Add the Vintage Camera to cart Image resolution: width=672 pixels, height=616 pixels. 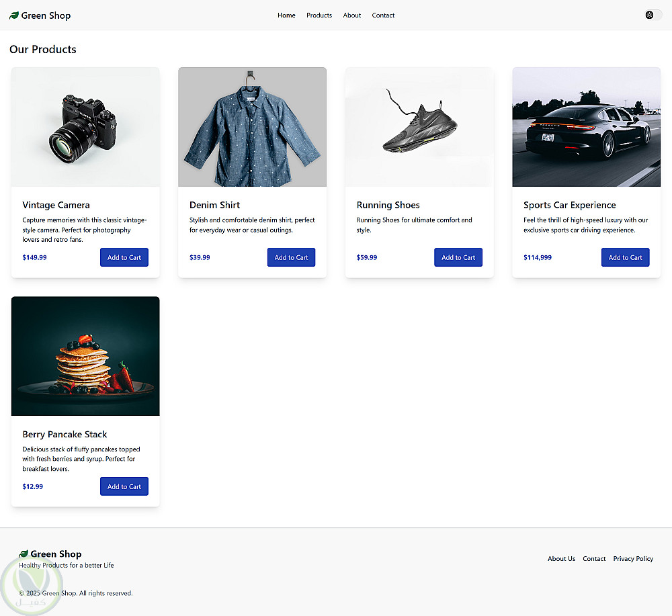[124, 257]
